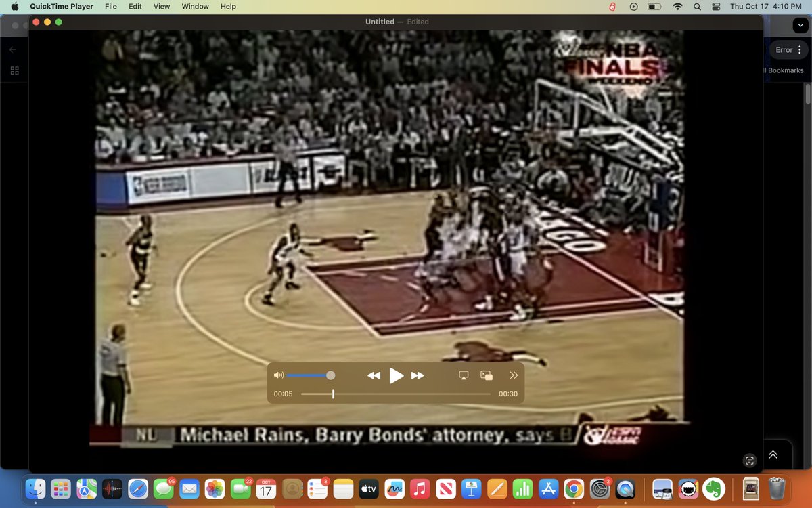812x508 pixels.
Task: Open the Edit menu
Action: [x=135, y=6]
